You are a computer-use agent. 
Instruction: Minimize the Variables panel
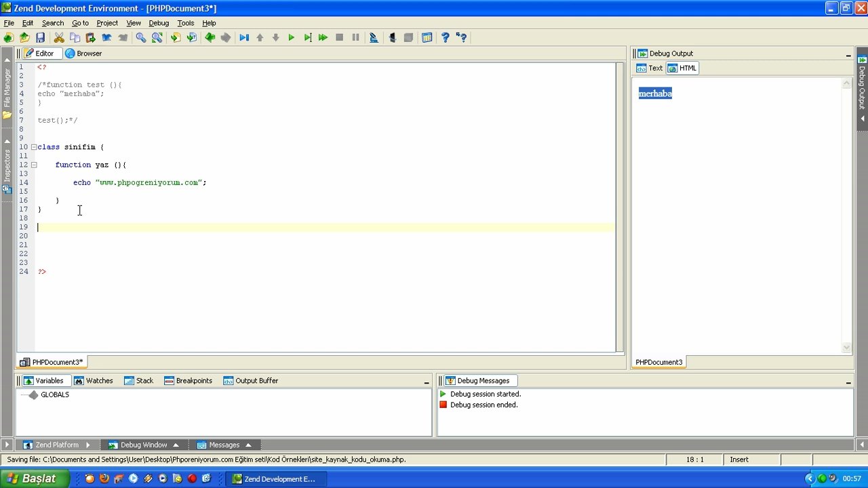click(427, 382)
